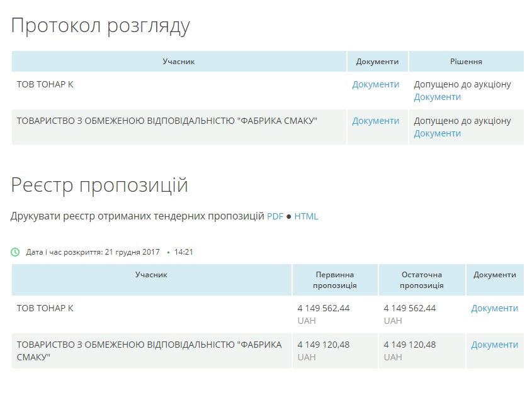Viewport: 532px width, 393px height.
Task: Click the Рішення column header
Action: (x=466, y=62)
